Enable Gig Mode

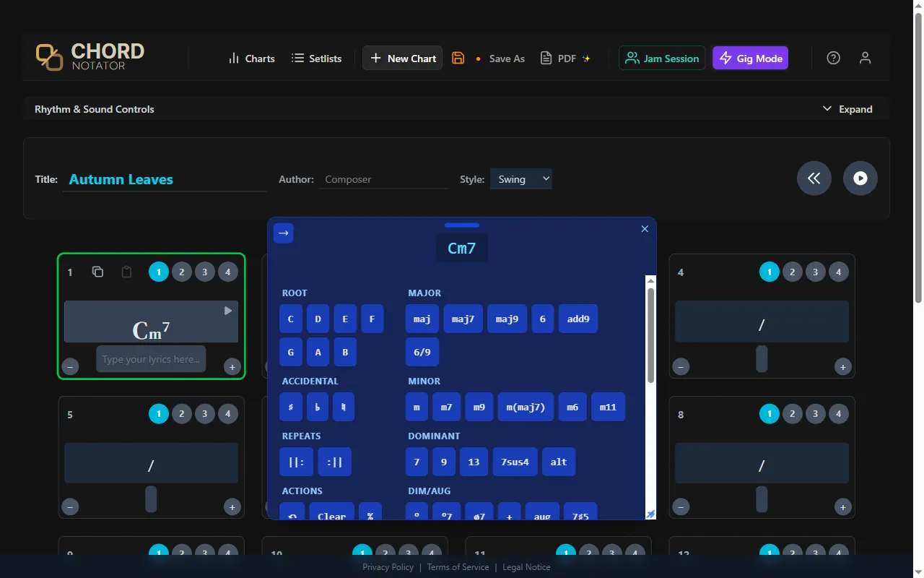(750, 58)
